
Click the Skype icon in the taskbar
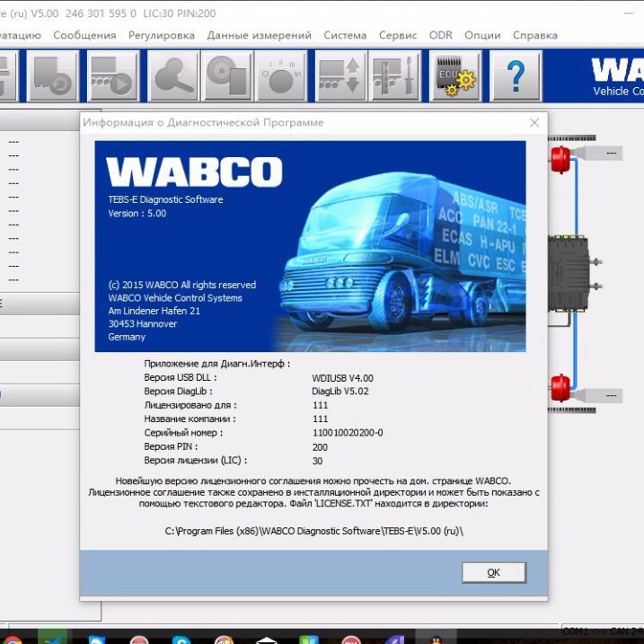(x=181, y=640)
